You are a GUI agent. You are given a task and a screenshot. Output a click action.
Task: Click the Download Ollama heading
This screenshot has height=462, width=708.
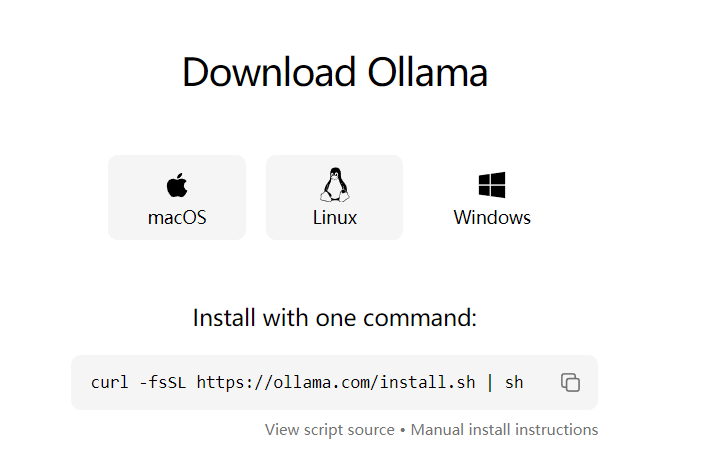334,73
